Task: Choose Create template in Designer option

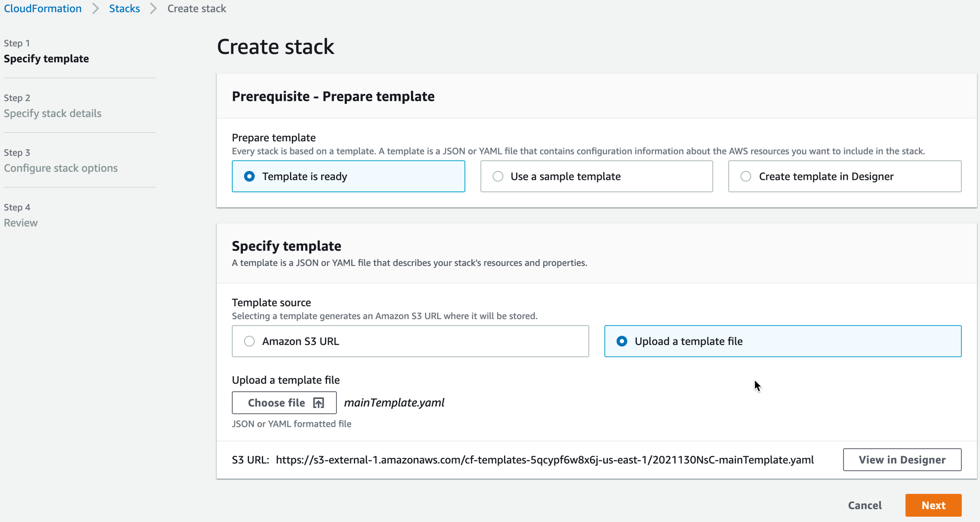Action: [746, 176]
